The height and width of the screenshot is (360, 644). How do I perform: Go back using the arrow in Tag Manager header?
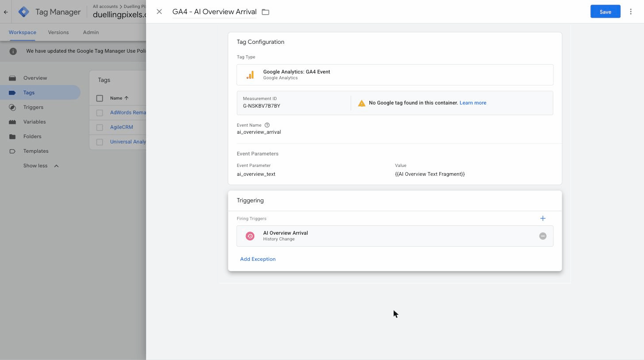point(6,12)
